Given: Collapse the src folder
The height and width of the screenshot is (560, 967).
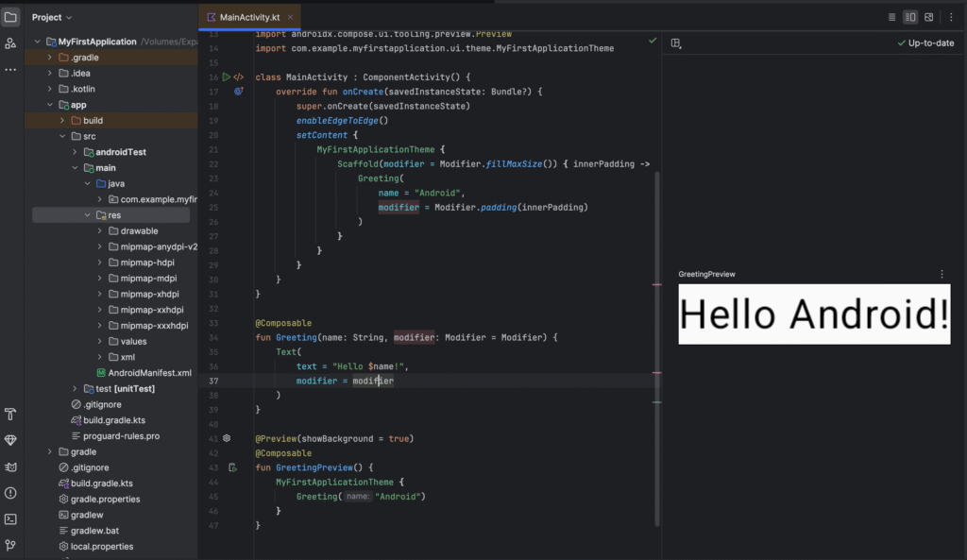Looking at the screenshot, I should click(62, 136).
